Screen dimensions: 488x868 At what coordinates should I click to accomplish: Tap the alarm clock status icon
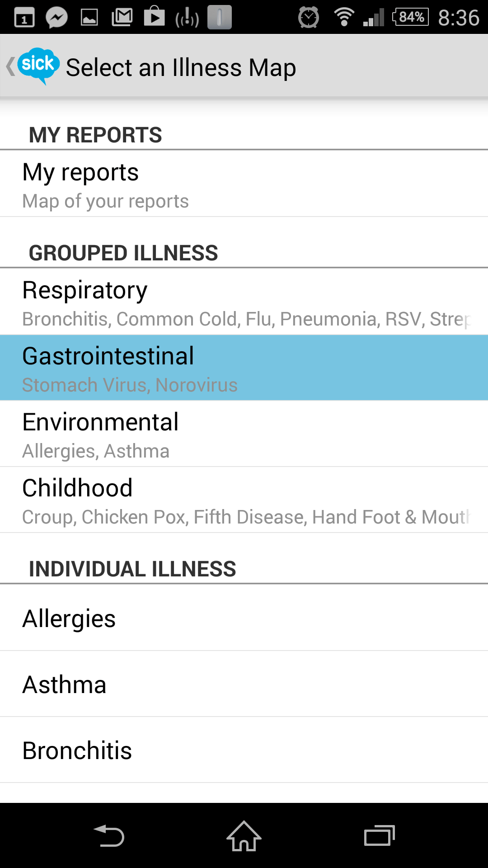[309, 18]
